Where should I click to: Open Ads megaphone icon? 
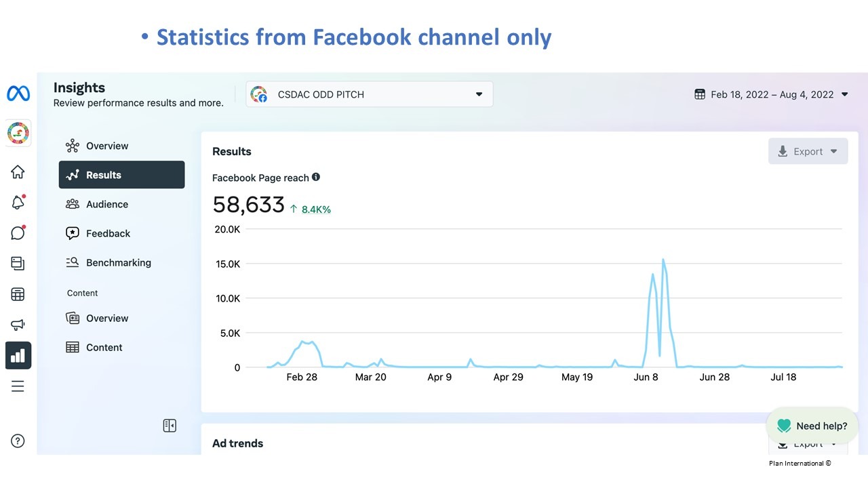(18, 325)
